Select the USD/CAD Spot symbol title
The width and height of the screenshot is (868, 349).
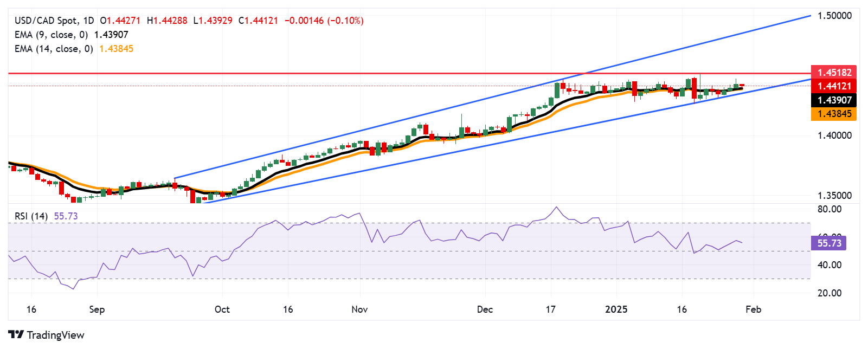pos(54,21)
